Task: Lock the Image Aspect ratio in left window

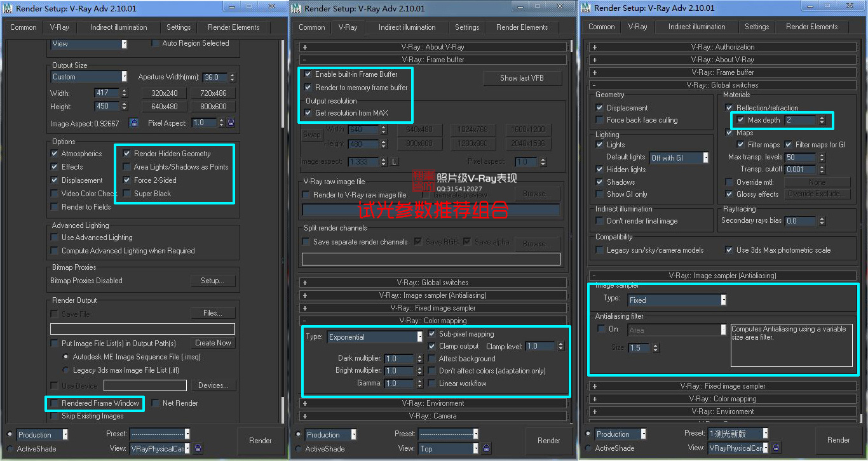Action: [x=133, y=123]
